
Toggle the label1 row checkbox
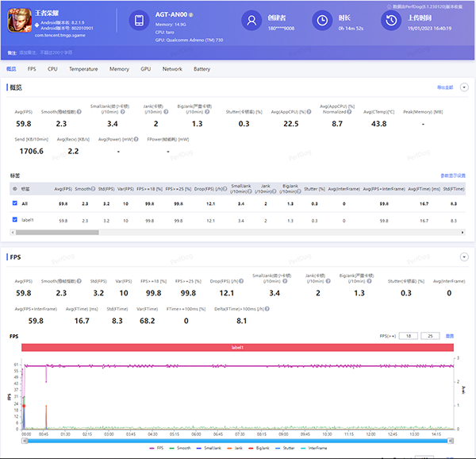click(16, 220)
